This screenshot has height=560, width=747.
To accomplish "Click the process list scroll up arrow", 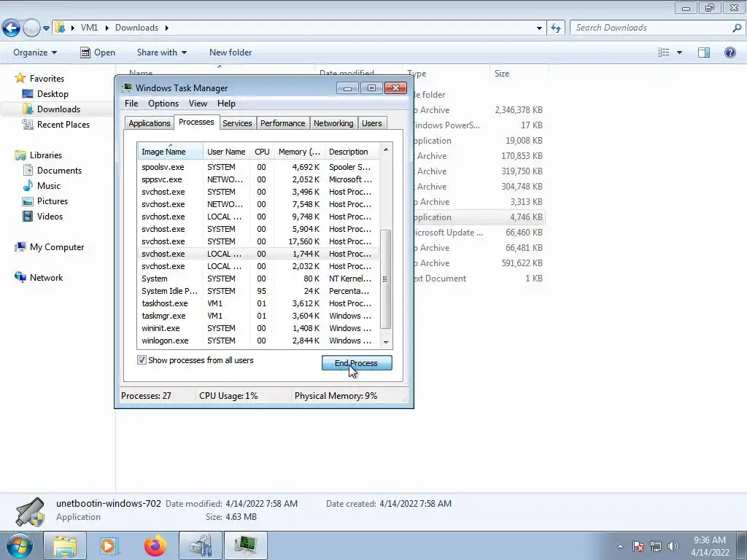I will 386,149.
